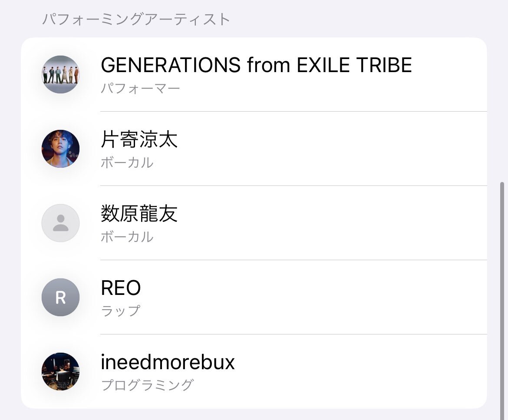Tap the GENERATIONS from EXILE TRIBE group photo
Image resolution: width=508 pixels, height=420 pixels.
(61, 75)
